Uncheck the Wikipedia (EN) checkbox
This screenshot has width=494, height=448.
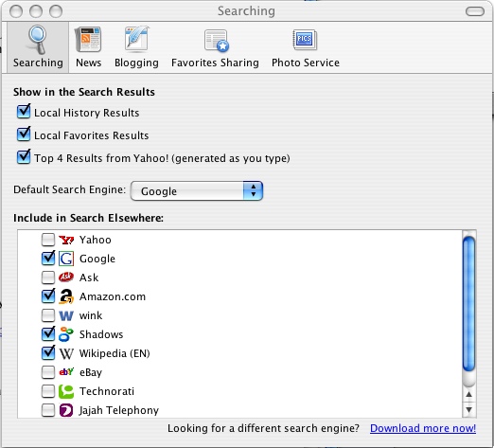(48, 352)
